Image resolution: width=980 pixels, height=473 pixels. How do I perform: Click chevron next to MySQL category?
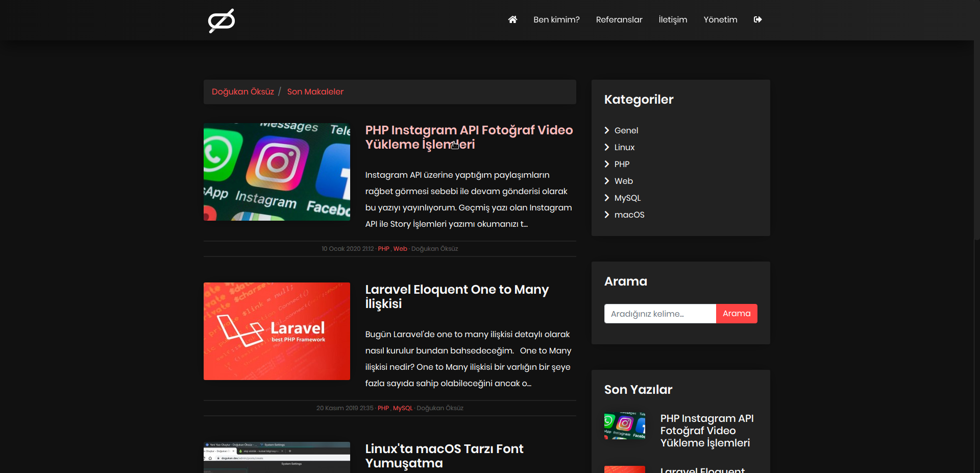pos(607,198)
